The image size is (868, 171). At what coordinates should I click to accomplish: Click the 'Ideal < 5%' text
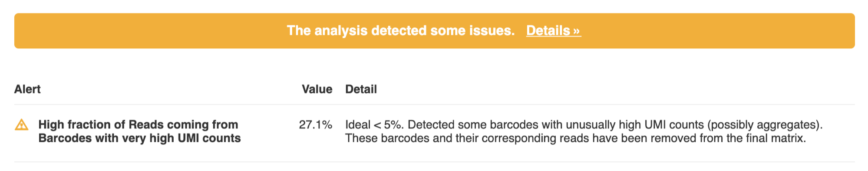pos(374,124)
